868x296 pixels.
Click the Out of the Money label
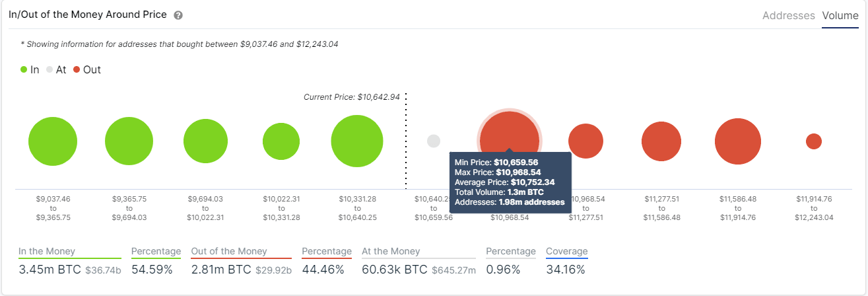tap(229, 251)
